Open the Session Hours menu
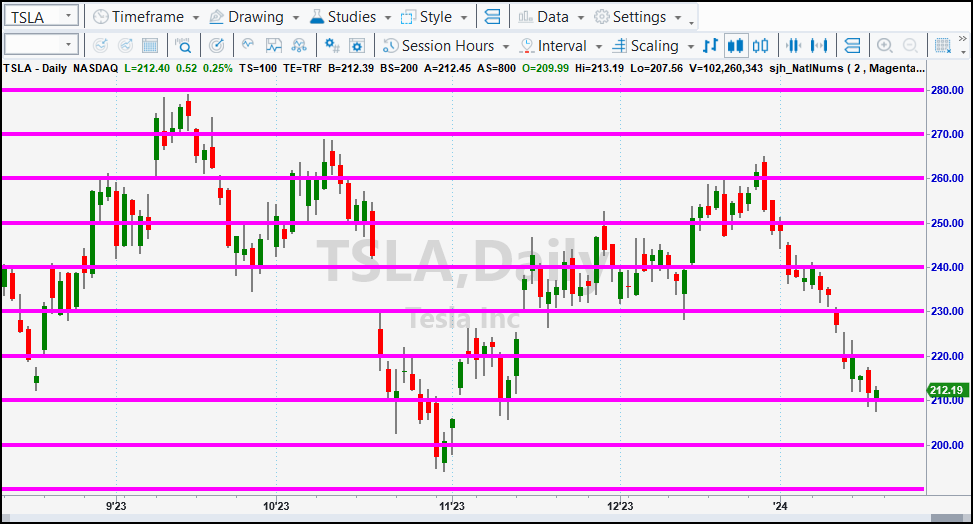Screen dimensions: 973x524 tap(447, 46)
